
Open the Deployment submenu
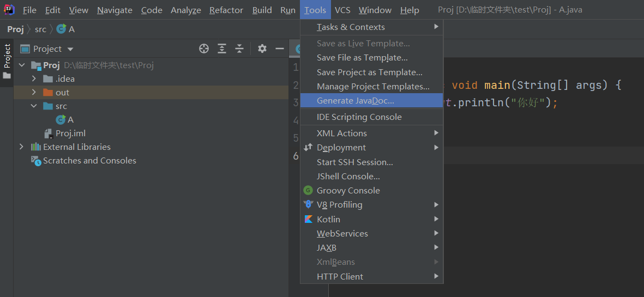coord(372,147)
